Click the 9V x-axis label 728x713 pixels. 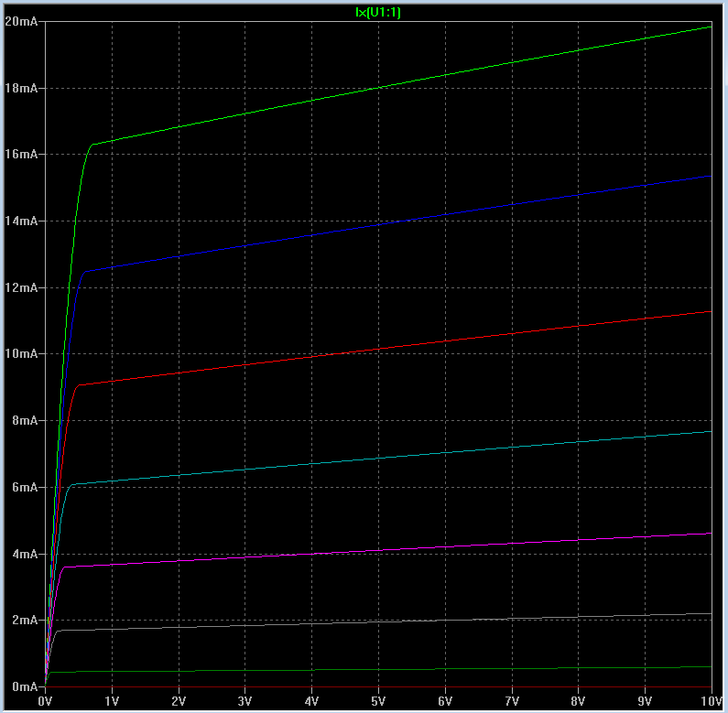pos(645,701)
